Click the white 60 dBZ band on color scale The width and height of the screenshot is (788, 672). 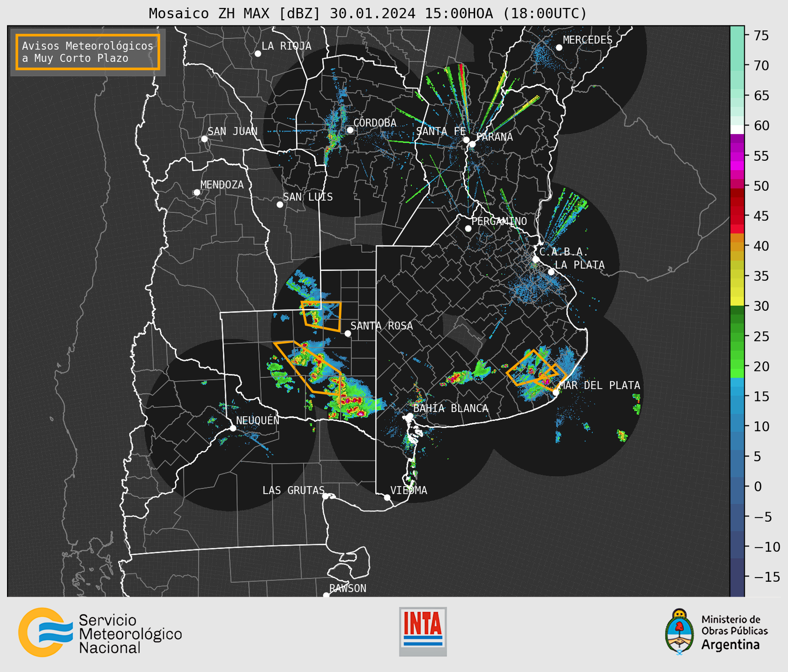pyautogui.click(x=737, y=129)
